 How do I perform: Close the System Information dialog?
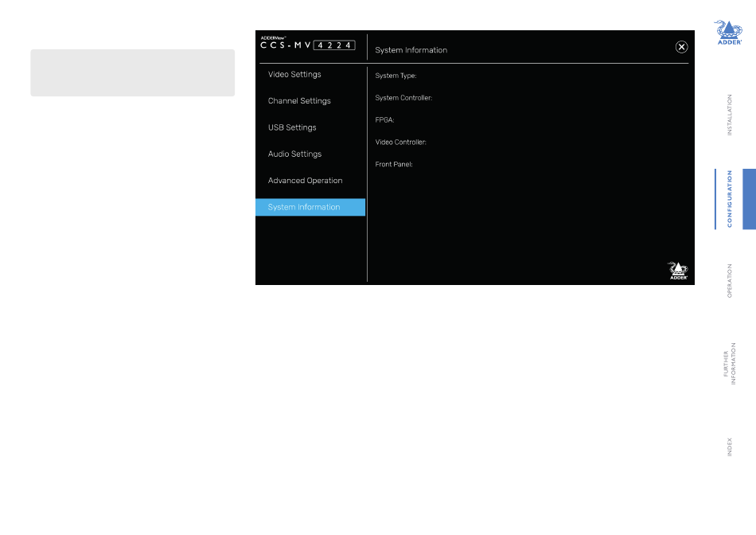[x=681, y=47]
